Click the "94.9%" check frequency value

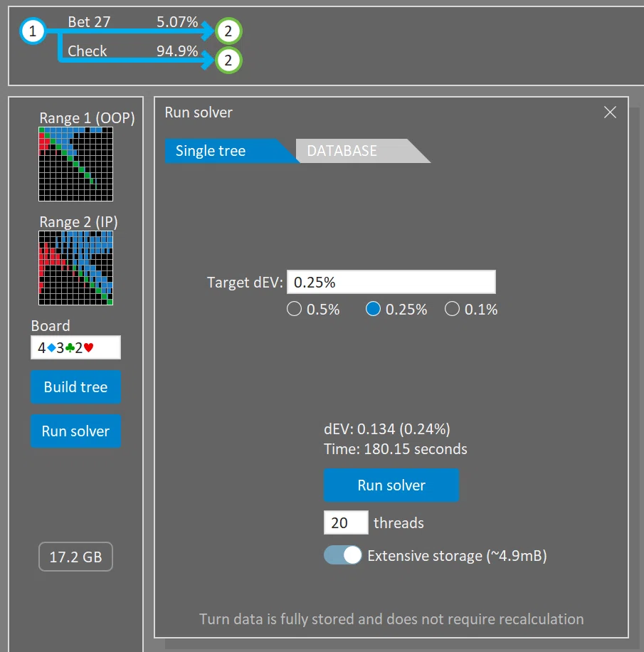pos(177,51)
